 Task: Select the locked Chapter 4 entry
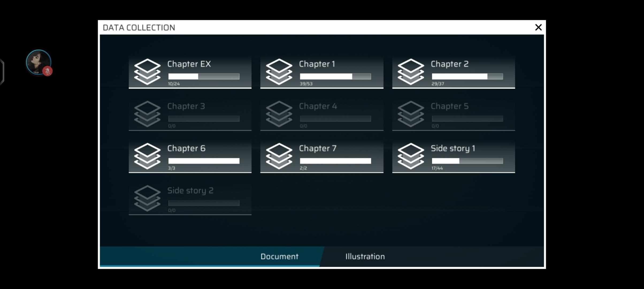[x=322, y=114]
